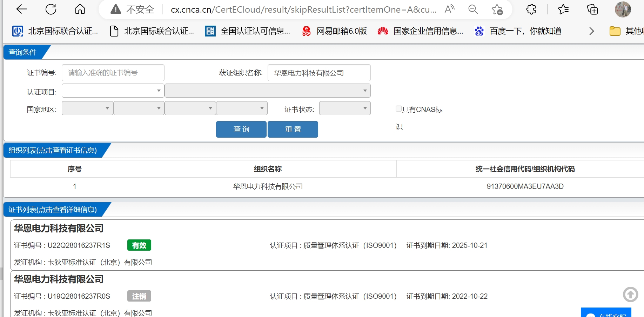Open the 全国认证认可信息 bookmark
The width and height of the screenshot is (644, 317).
coord(248,31)
